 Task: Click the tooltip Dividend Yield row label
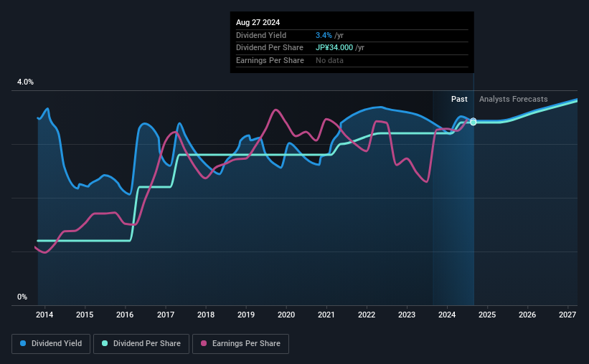tap(261, 35)
